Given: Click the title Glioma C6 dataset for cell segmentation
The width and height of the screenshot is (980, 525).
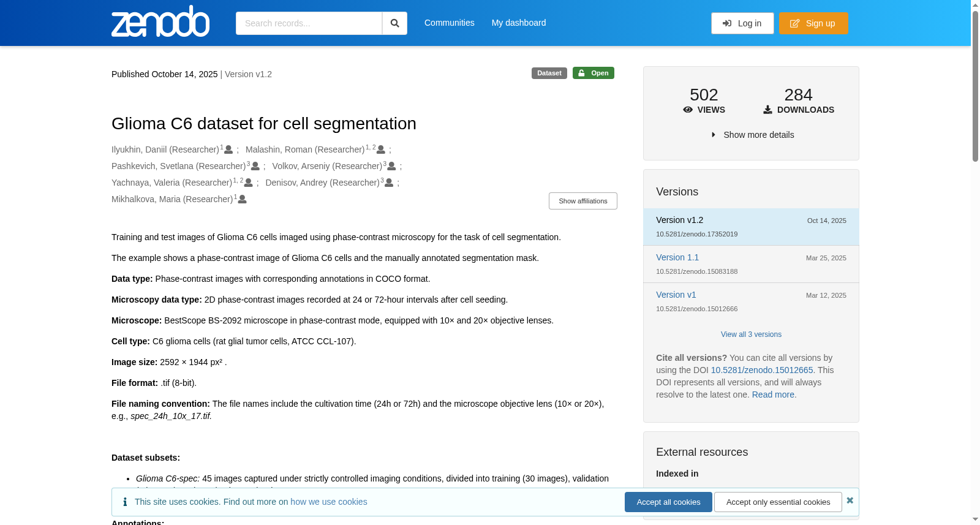Looking at the screenshot, I should pos(264,124).
